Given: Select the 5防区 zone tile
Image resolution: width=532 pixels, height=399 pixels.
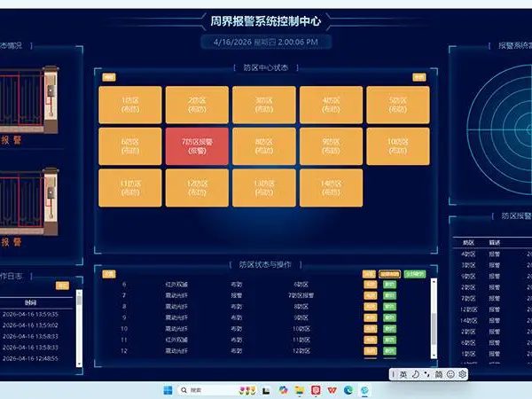Looking at the screenshot, I should tap(398, 105).
